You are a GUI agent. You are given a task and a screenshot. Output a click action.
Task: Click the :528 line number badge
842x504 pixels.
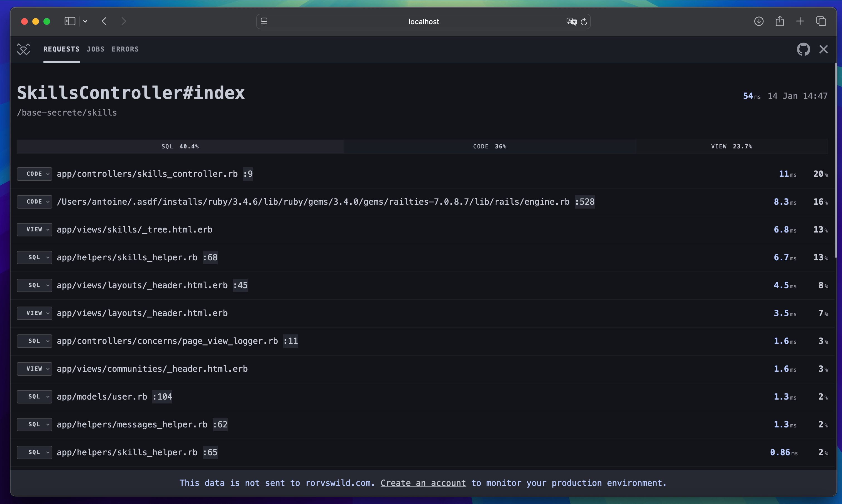click(585, 202)
